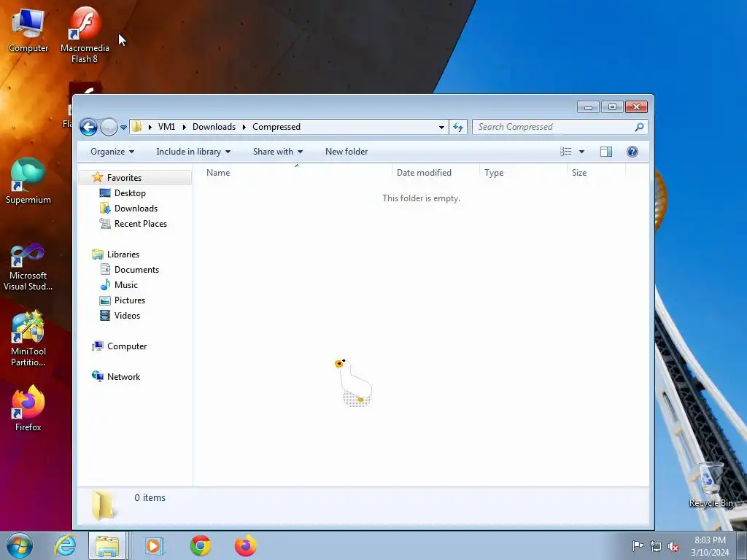Minimize the Compressed folder window
Viewport: 747px width, 560px height.
coord(589,106)
